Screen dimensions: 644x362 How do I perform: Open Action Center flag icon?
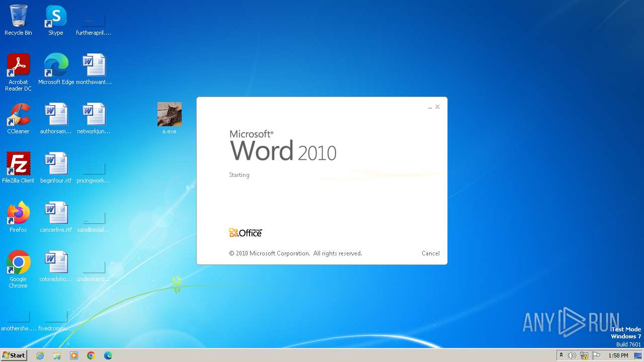(596, 355)
